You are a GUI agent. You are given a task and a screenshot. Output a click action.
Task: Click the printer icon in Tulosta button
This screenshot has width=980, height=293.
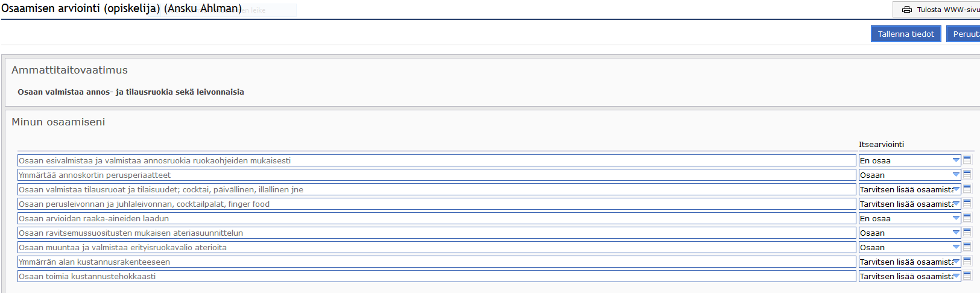coord(906,10)
